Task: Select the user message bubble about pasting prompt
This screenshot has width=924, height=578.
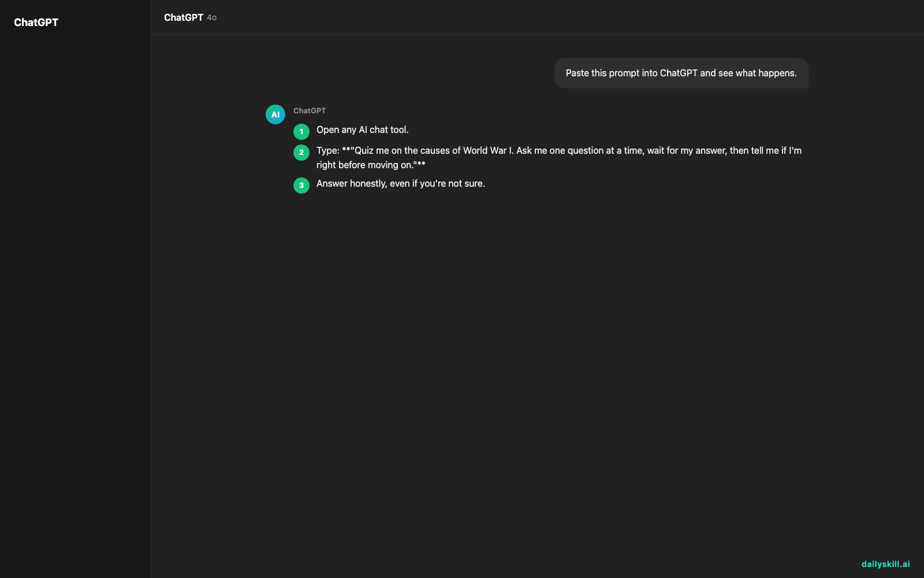Action: coord(681,73)
